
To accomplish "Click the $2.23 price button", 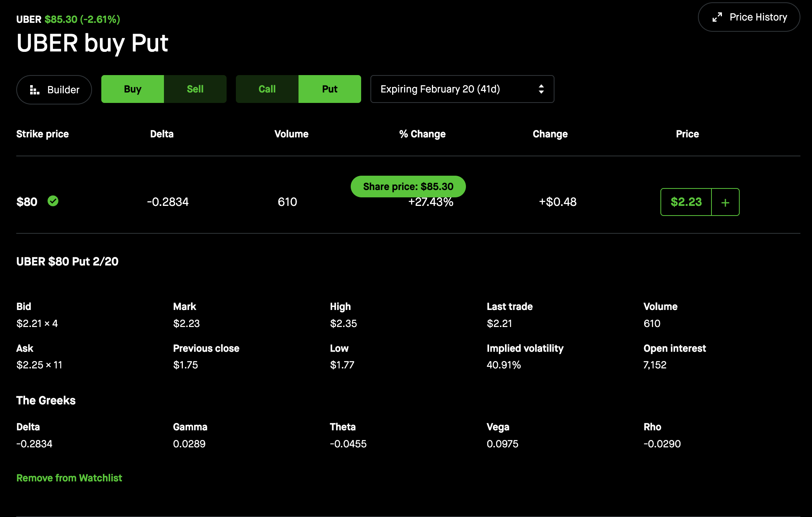I will click(686, 202).
